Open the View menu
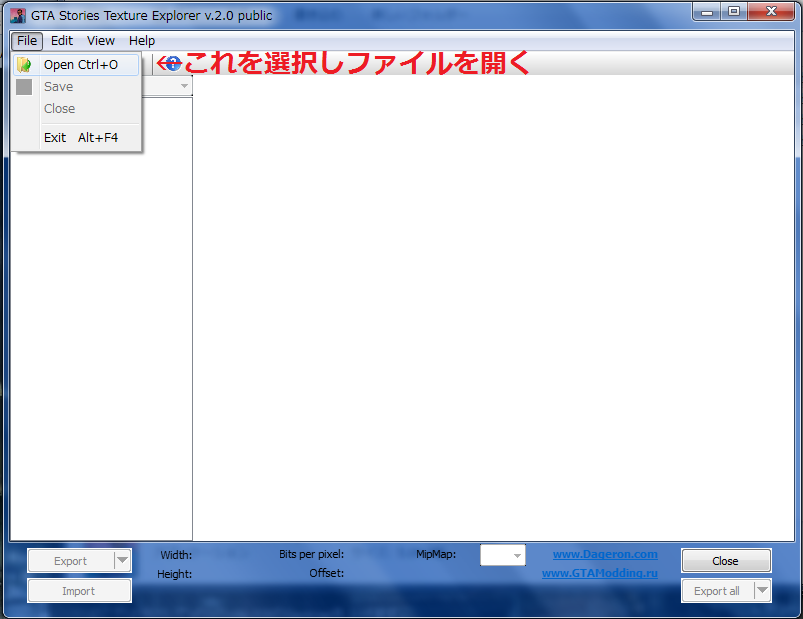Viewport: 803px width, 619px height. coord(101,40)
